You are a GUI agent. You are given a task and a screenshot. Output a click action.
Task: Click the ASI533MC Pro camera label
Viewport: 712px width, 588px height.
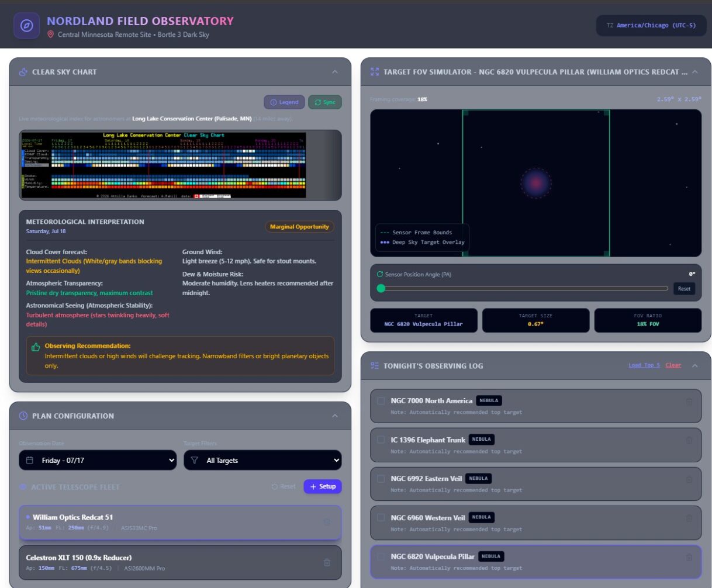(140, 528)
